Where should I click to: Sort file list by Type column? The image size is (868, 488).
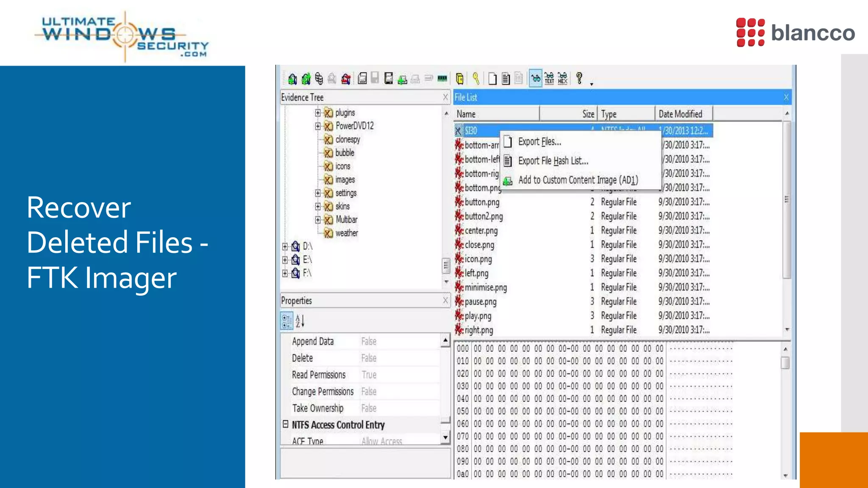626,114
